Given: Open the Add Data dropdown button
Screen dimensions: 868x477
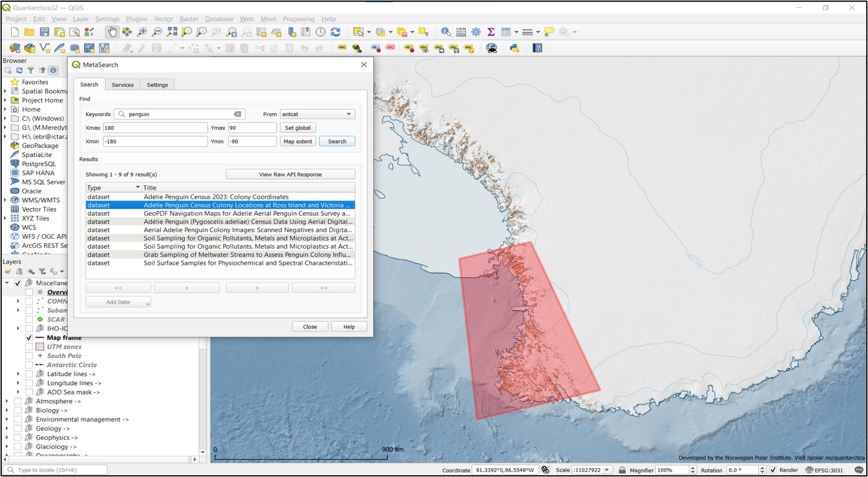Looking at the screenshot, I should 119,302.
